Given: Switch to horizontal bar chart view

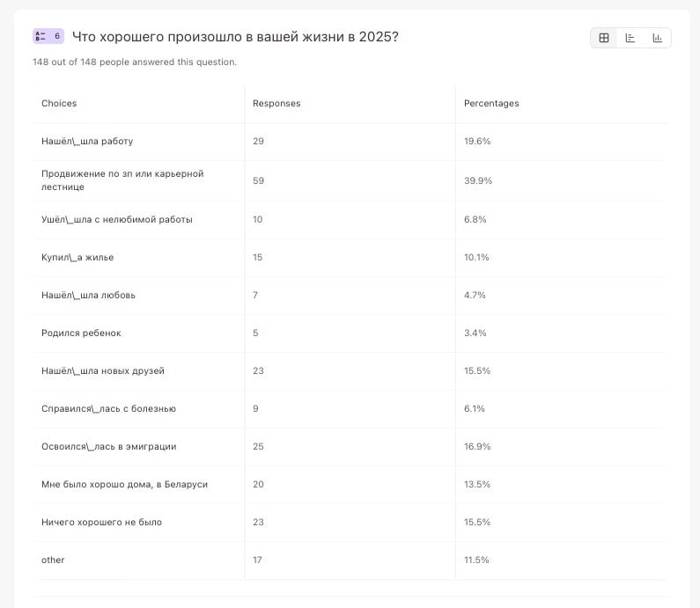Looking at the screenshot, I should (x=630, y=38).
